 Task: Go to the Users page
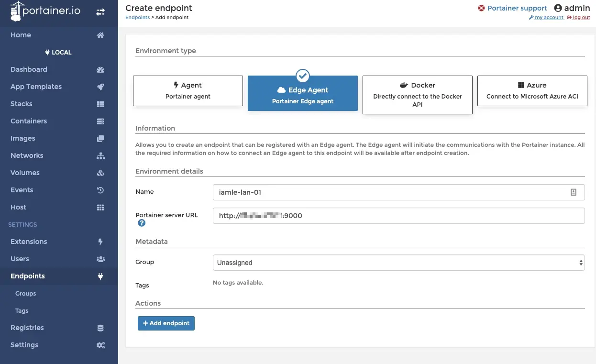59,259
